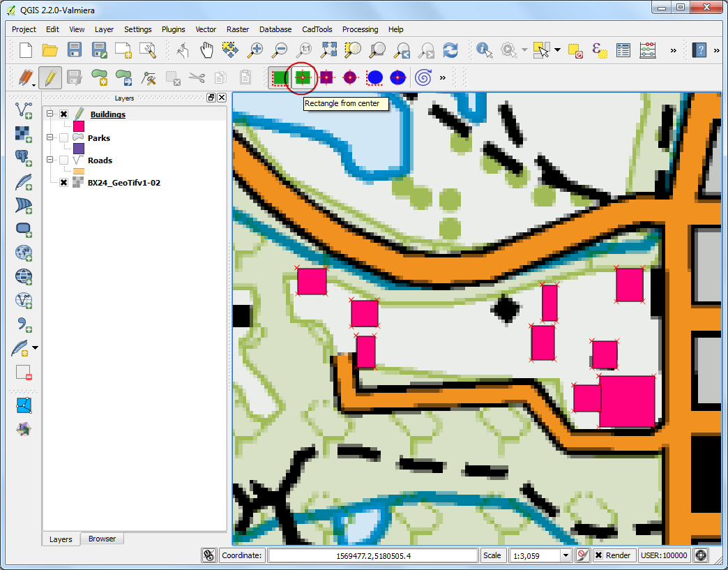
Task: Open the Processing menu
Action: 361,29
